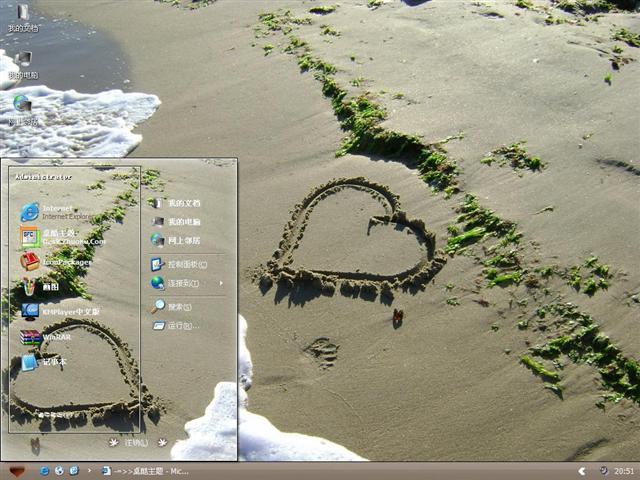Click third quick launch icon on taskbar
The image size is (640, 480).
point(74,471)
